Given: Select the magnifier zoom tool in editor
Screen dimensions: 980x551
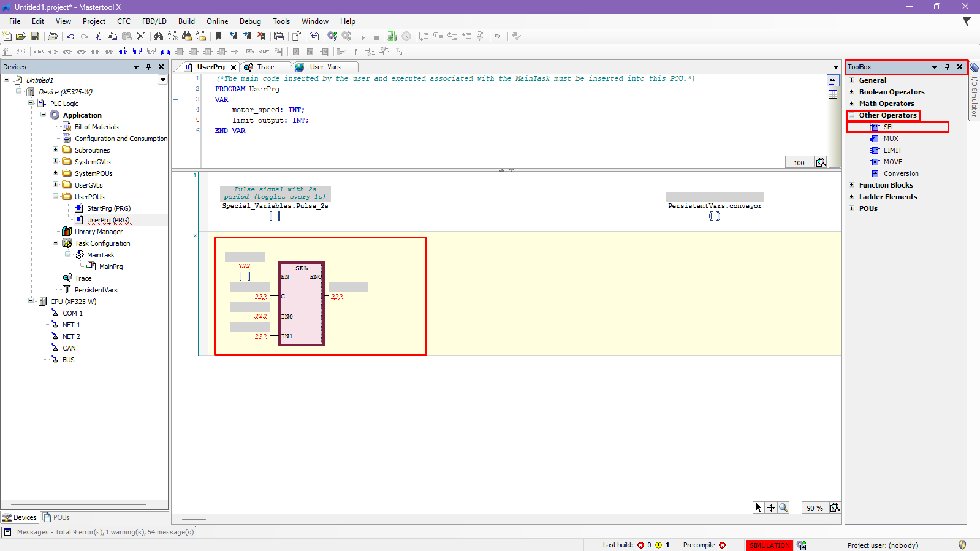Looking at the screenshot, I should tap(783, 507).
